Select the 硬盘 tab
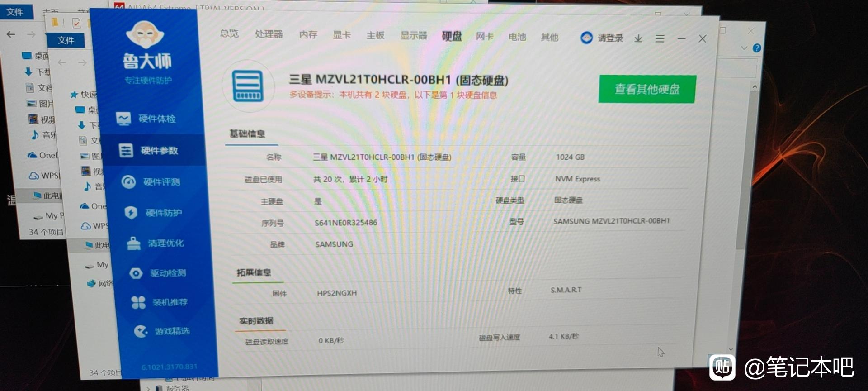This screenshot has width=868, height=391. coord(452,36)
